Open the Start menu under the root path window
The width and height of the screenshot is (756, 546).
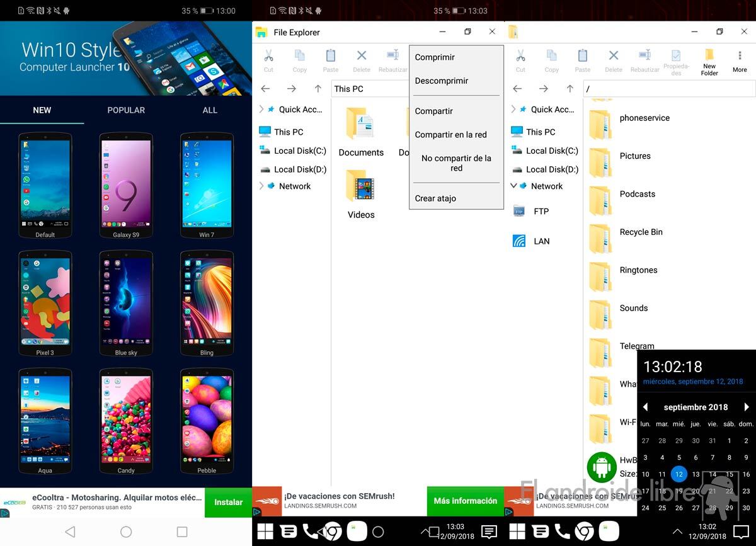click(x=517, y=532)
